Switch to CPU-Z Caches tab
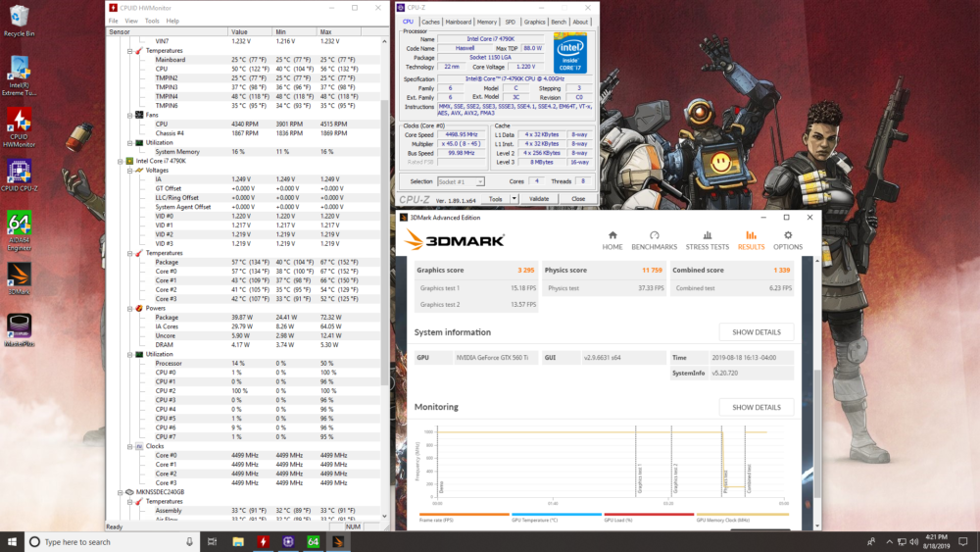This screenshot has width=980, height=552. coord(430,22)
